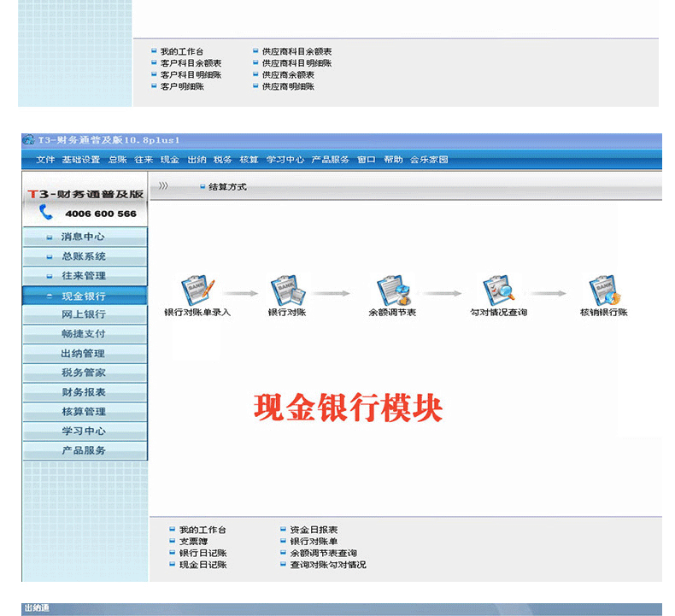Open the 往来 menu
Screen dimensions: 675x616
tap(144, 160)
